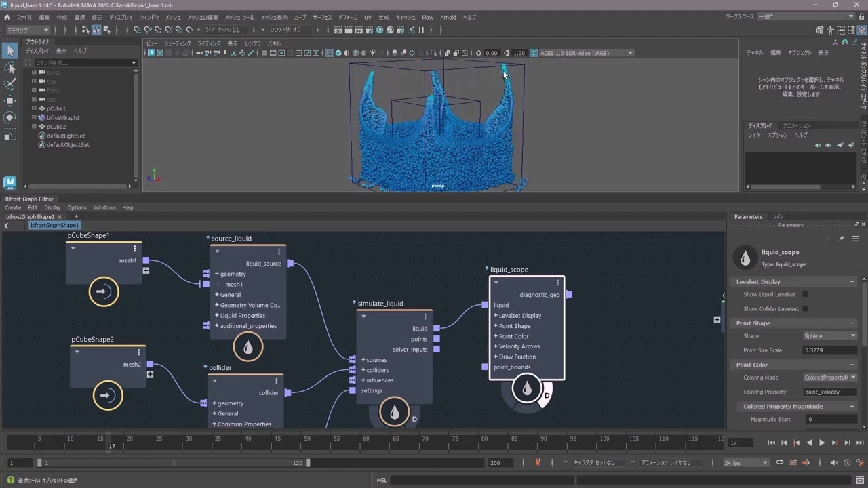Screen dimensions: 868x488
Task: Expand pCube2 in the Outliner
Action: tap(34, 127)
